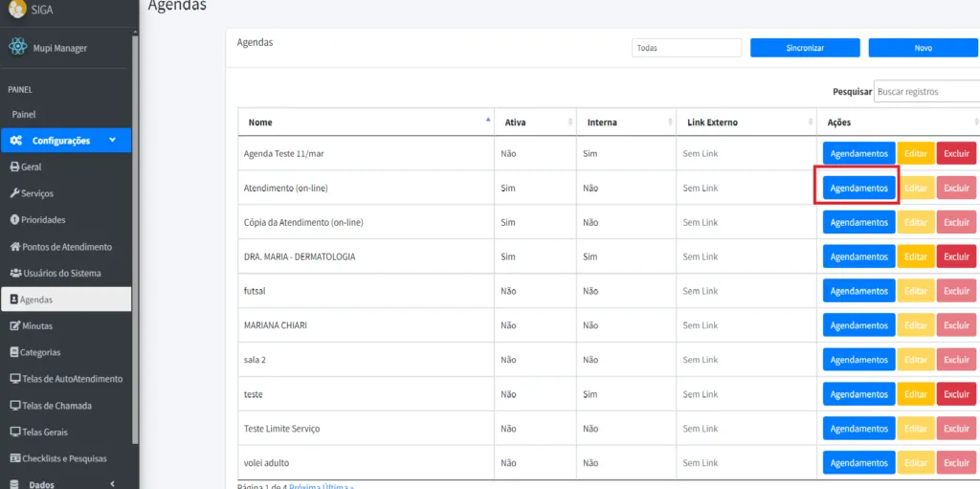Click the Buscar registros search field
Screen dimensions: 980x489
click(x=926, y=92)
